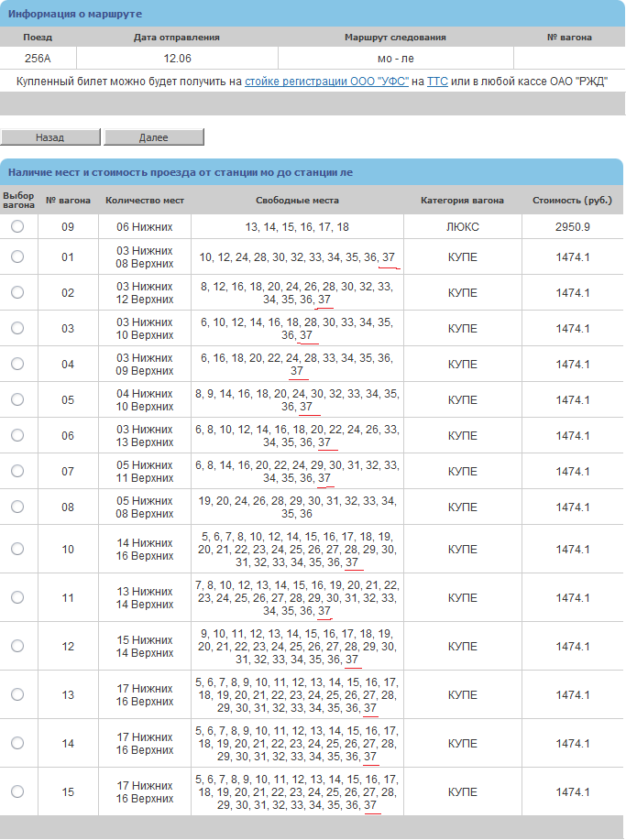The width and height of the screenshot is (626, 840).
Task: Open the стойке регистрации ООО "УФС" link
Action: coord(326,82)
